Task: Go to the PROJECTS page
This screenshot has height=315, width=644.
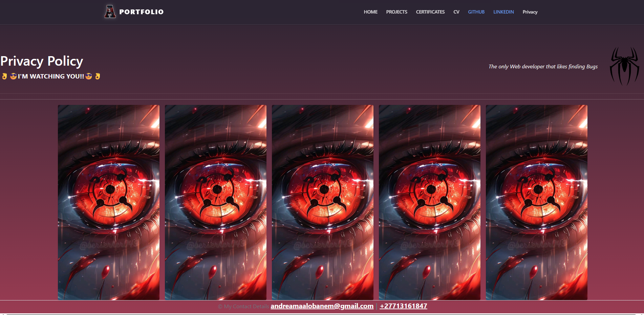Action: pos(396,12)
